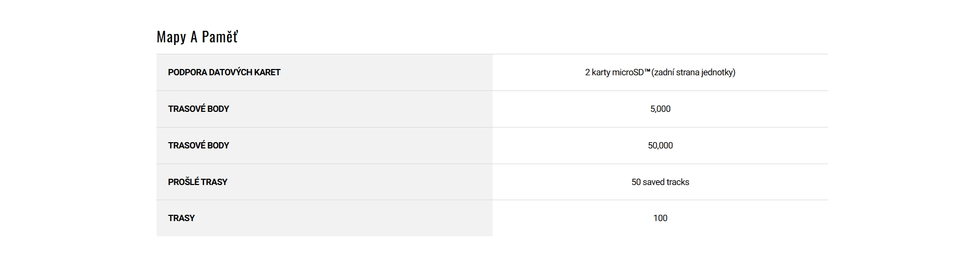Click the "microSD" text in the value cell
Viewport: 980px width, 254px height.
[x=628, y=73]
